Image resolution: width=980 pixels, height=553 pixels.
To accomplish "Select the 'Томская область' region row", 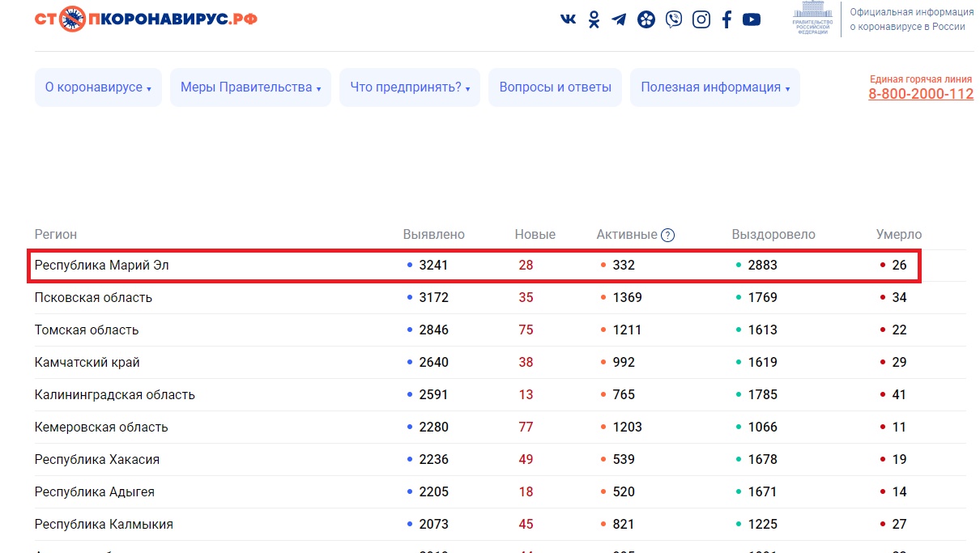I will tap(87, 330).
